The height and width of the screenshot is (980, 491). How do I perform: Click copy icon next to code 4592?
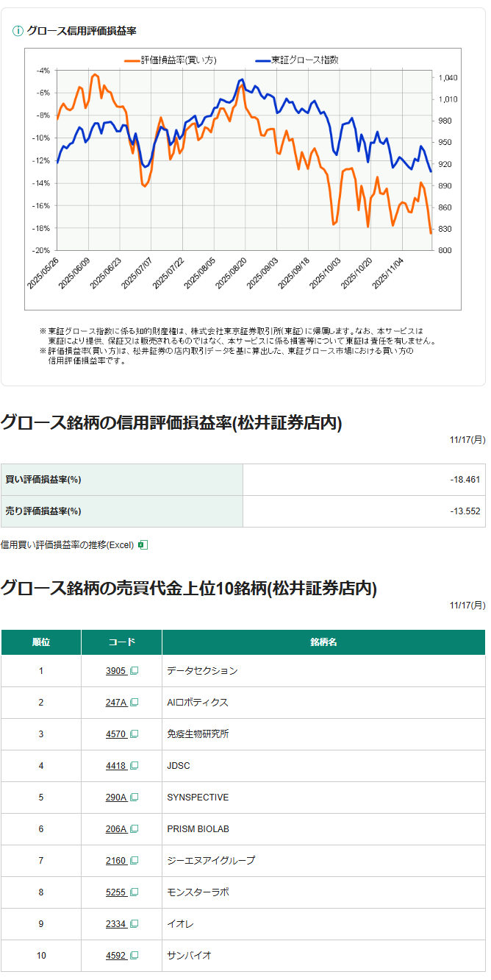pos(135,956)
